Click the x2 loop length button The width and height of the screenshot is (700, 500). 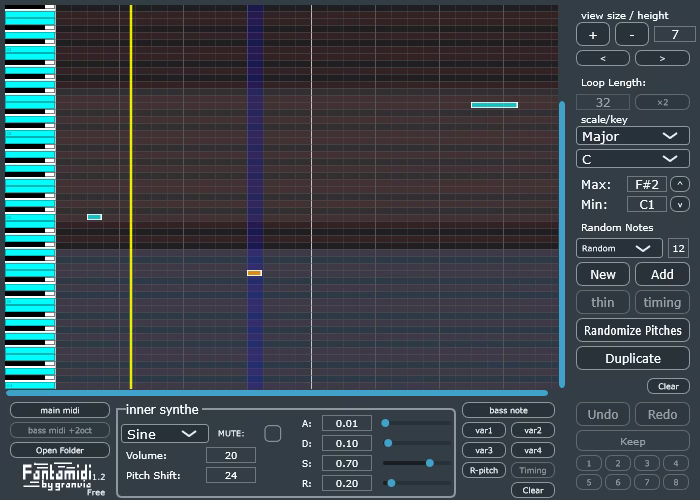[662, 102]
